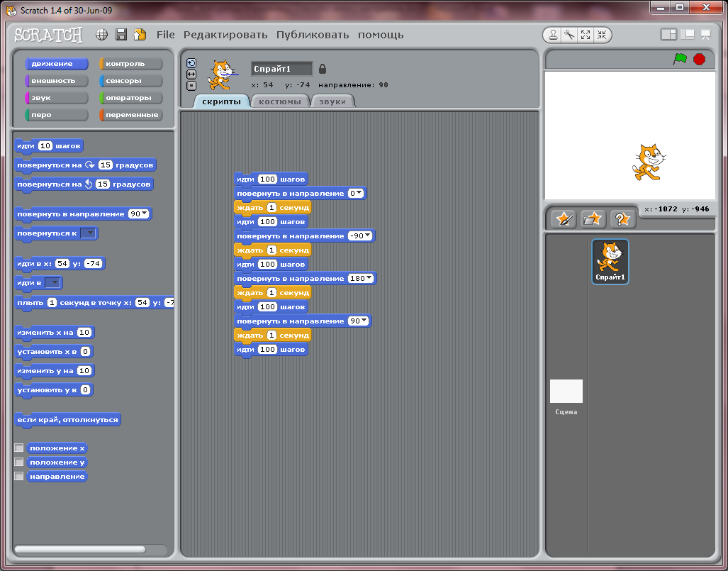Enable the направление stage monitor

tap(19, 476)
